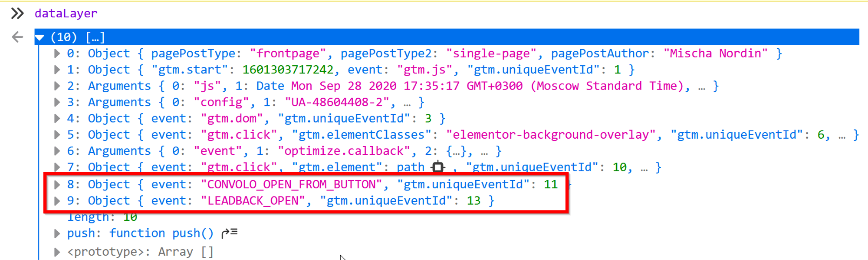
Task: Jump to push function definition icon
Action: [230, 233]
